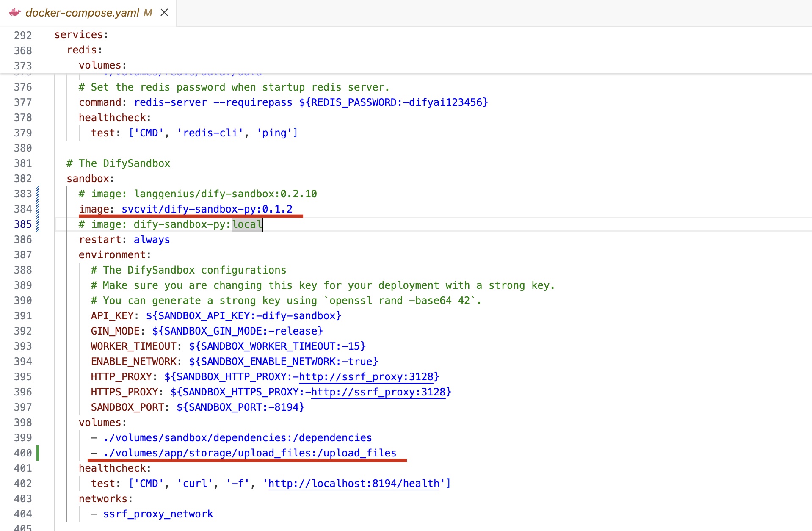Click green added-line gutter marker at line 400

point(38,453)
